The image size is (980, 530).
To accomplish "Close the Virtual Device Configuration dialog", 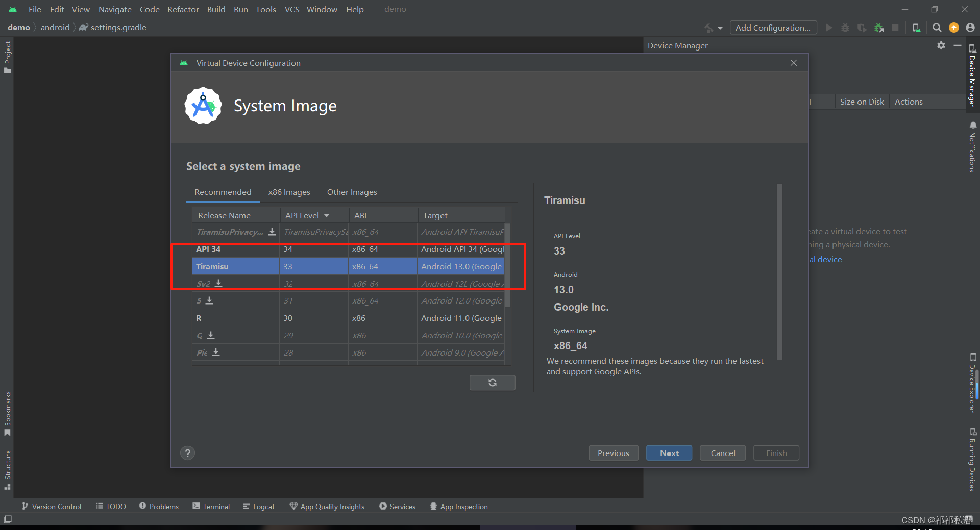I will [794, 63].
